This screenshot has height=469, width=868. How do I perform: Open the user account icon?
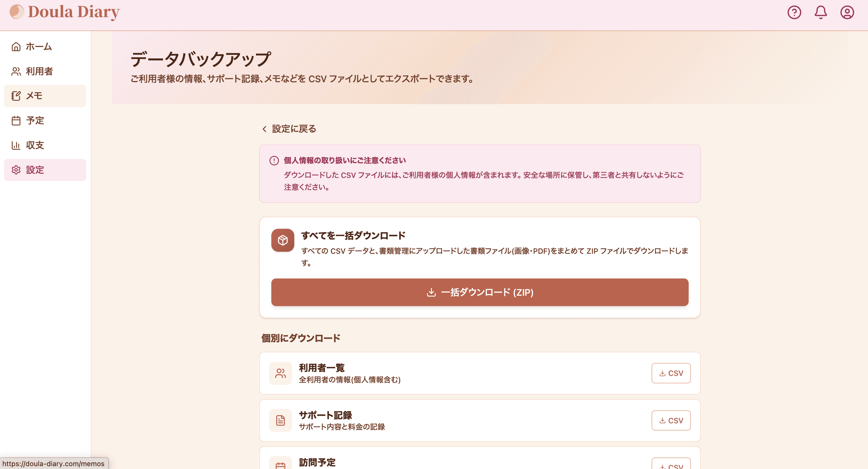[x=847, y=12]
